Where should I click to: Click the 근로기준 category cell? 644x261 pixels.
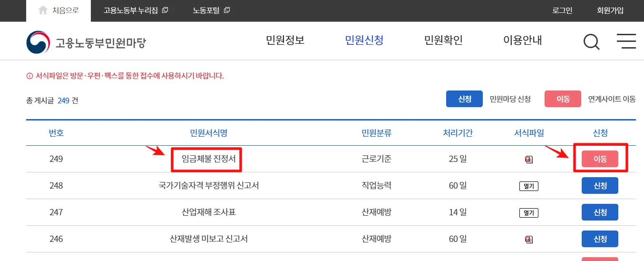coord(376,159)
